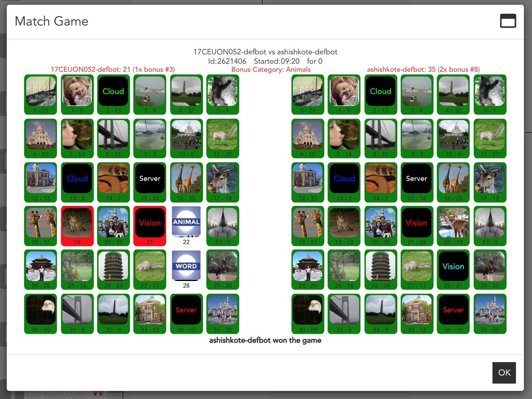
Task: Click snake card 14 - 7 on ashishkote board
Action: tap(381, 182)
